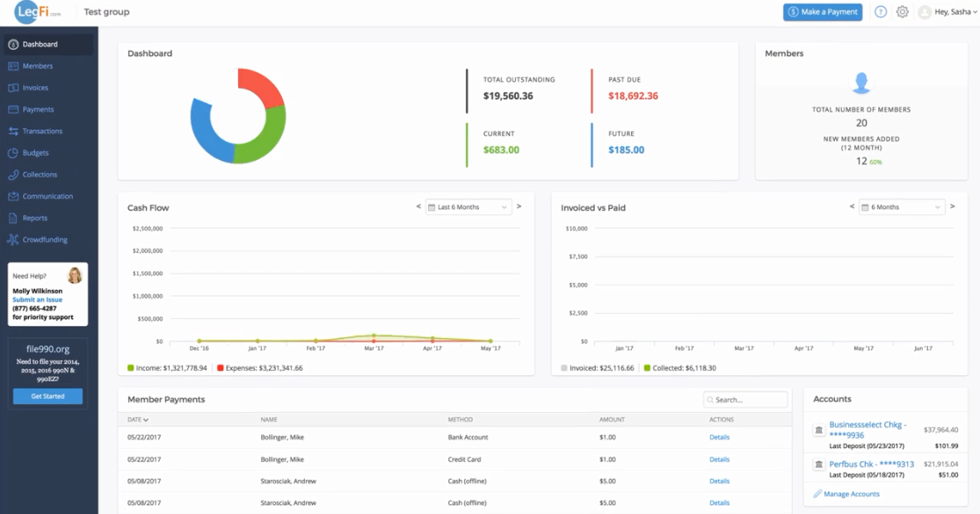This screenshot has width=980, height=514.
Task: Go to next Cash Flow period arrow
Action: (x=519, y=206)
